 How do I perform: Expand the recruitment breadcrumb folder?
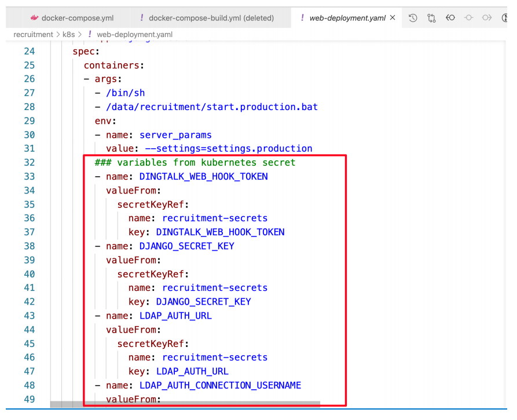click(x=32, y=35)
